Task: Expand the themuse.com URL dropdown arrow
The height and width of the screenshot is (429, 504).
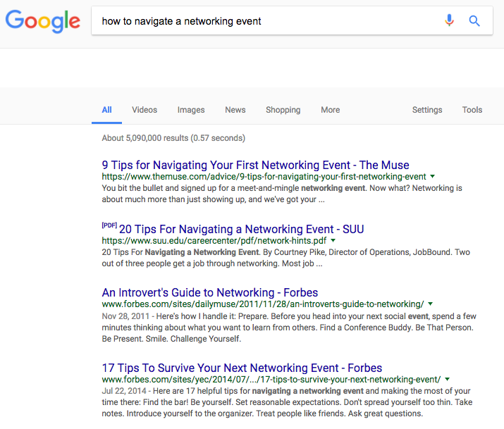Action: [x=433, y=176]
